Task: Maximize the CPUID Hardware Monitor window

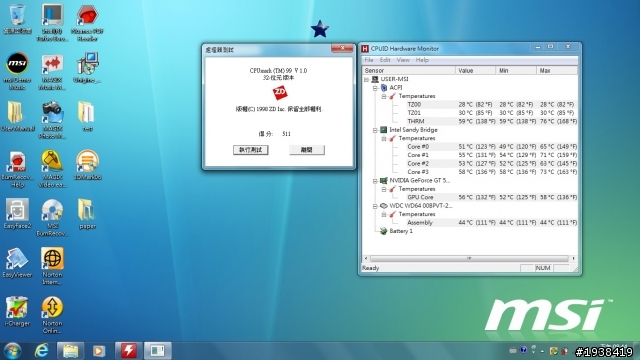Action: pos(551,47)
